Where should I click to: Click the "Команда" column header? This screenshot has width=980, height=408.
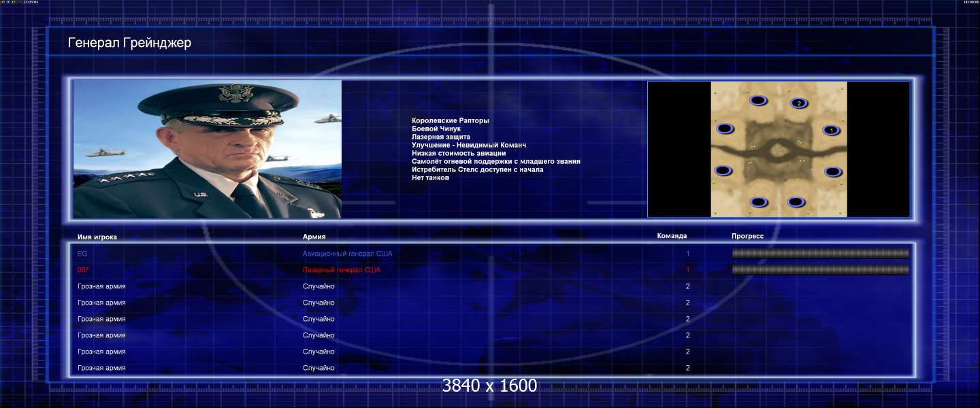[x=672, y=236]
